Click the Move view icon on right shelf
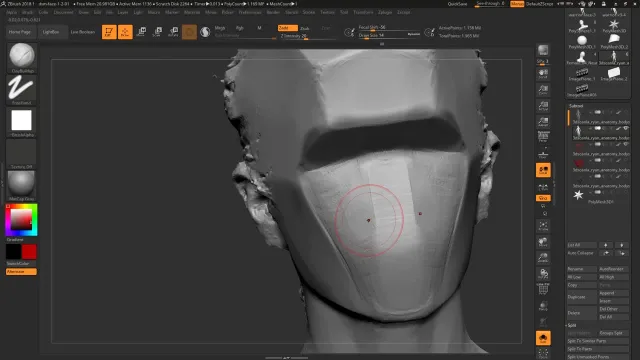The width and height of the screenshot is (640, 360). (543, 242)
